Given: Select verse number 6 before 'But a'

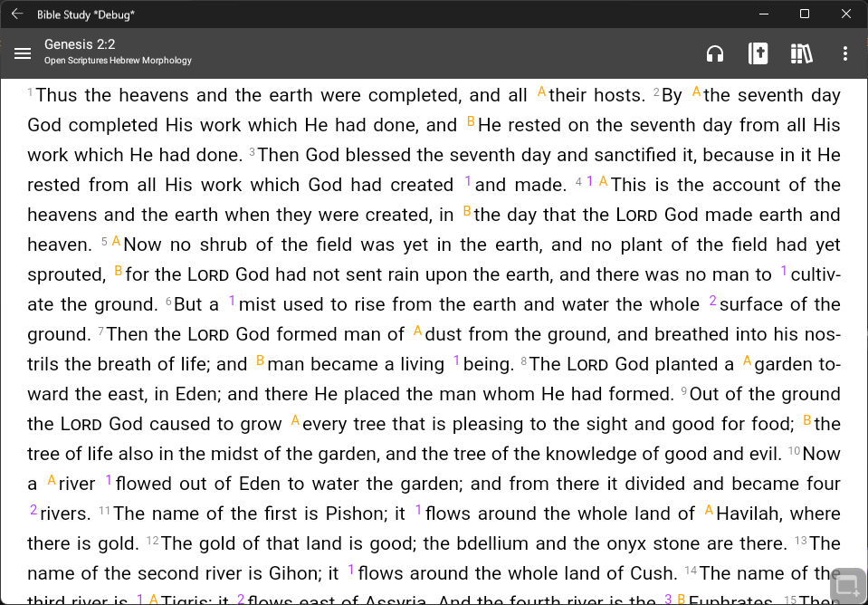Looking at the screenshot, I should pyautogui.click(x=169, y=302).
